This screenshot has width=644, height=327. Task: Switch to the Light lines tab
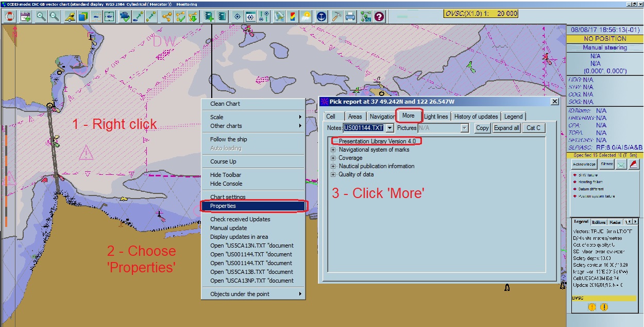coord(436,117)
